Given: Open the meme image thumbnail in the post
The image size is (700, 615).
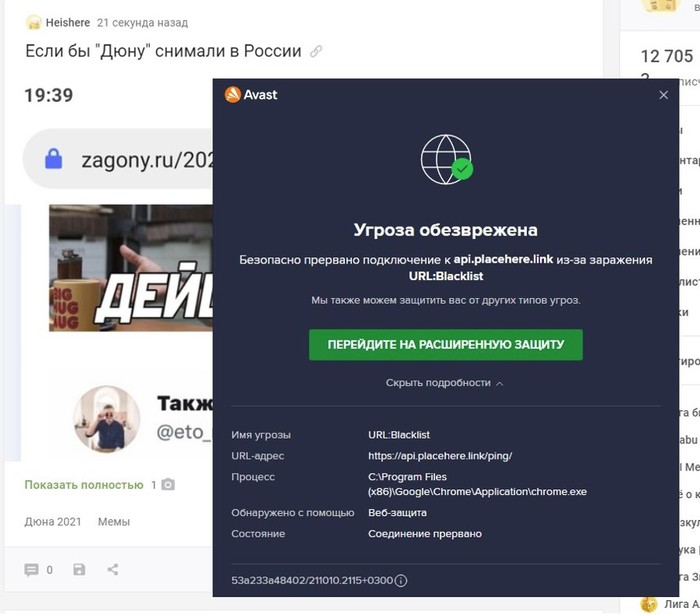Looking at the screenshot, I should [x=131, y=268].
